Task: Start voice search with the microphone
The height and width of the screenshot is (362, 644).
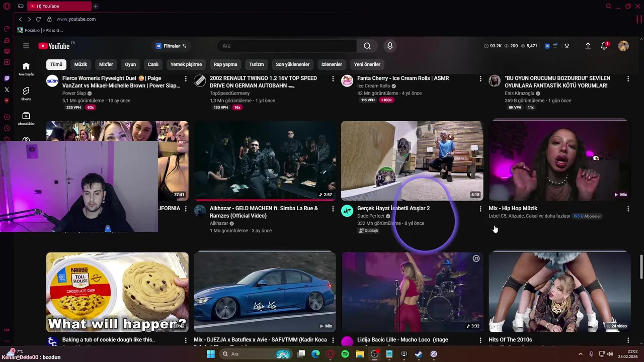Action: point(390,46)
